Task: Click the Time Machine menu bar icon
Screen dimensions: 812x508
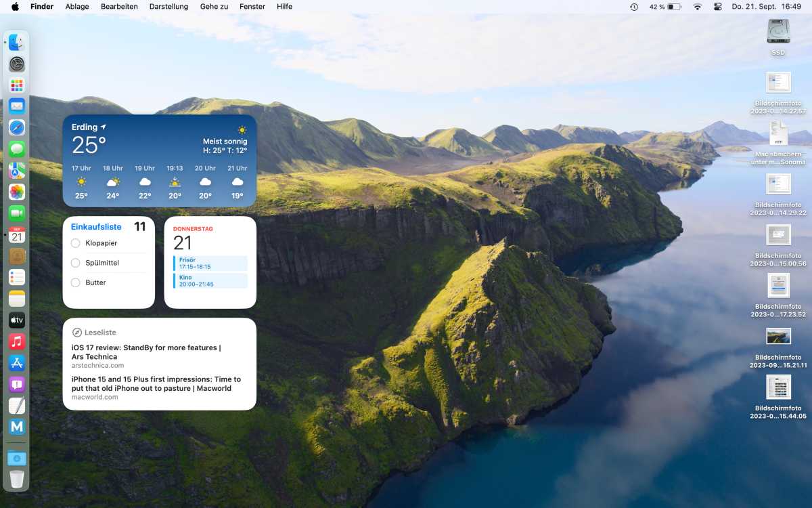Action: (x=634, y=7)
